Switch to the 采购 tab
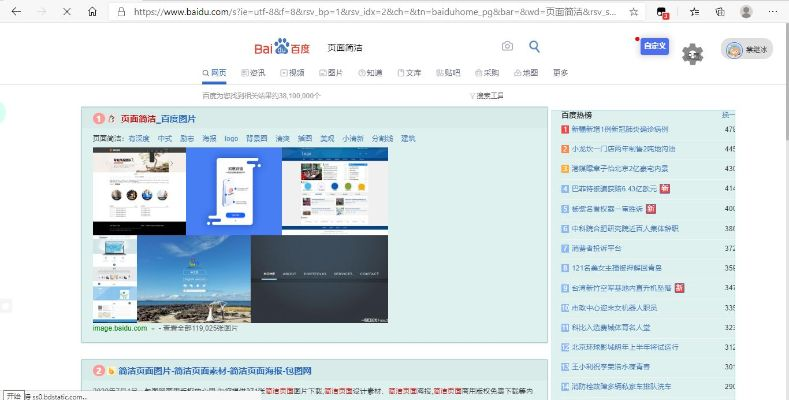Screen dimensions: 789x400 (487, 73)
